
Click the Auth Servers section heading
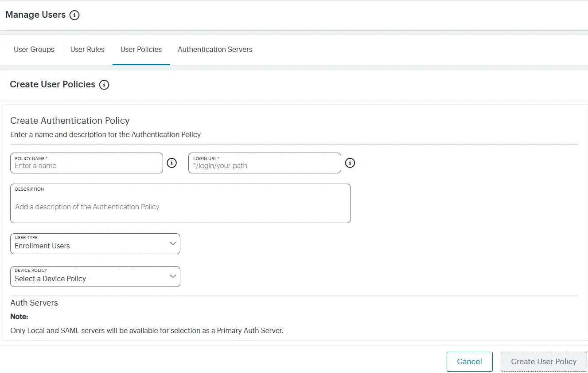click(x=34, y=303)
